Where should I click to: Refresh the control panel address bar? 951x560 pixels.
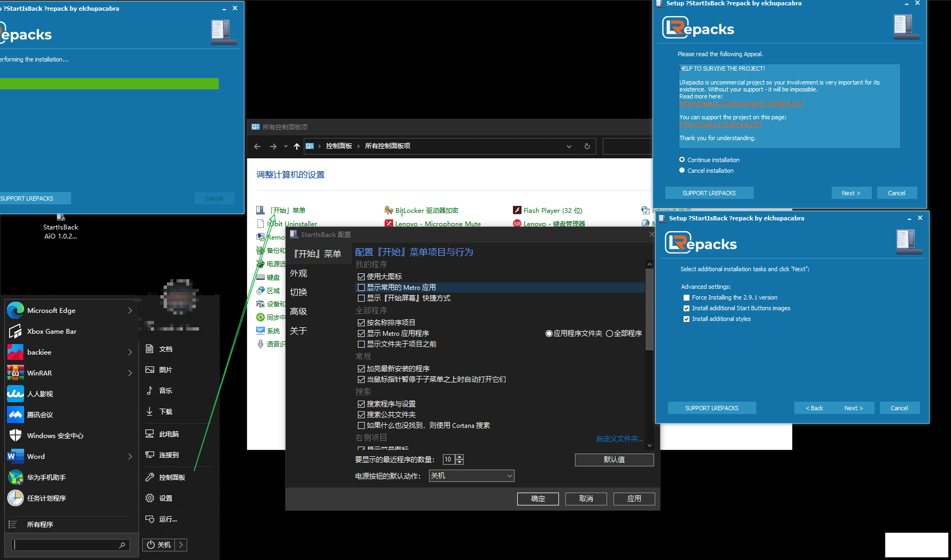click(x=587, y=146)
